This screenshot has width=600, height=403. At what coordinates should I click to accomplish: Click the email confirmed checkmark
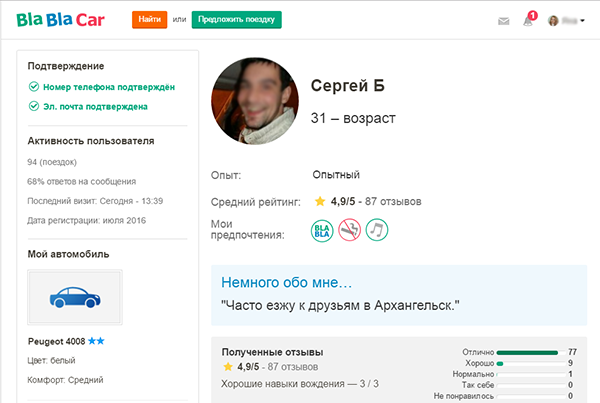pos(33,106)
